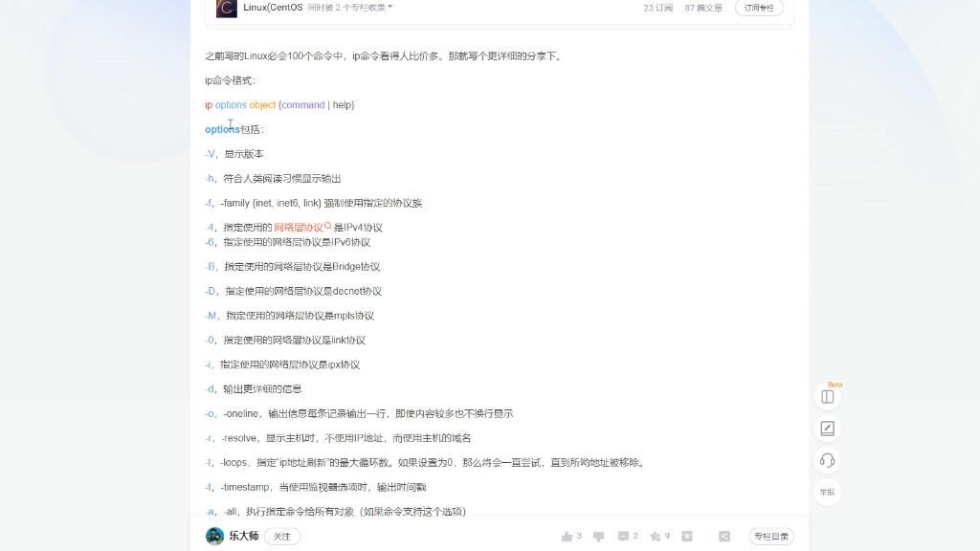Click the thumbs-down dislike icon
The width and height of the screenshot is (980, 551).
[x=599, y=537]
